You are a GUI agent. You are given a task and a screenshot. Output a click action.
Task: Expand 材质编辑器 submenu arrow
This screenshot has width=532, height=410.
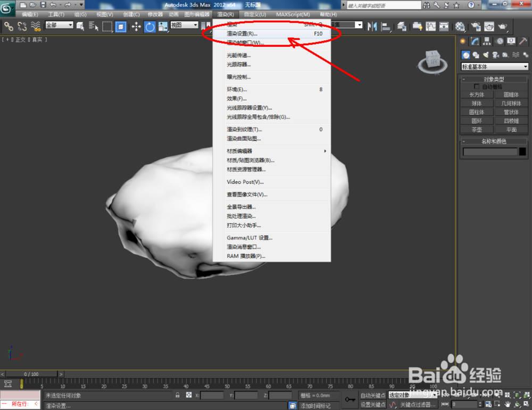point(325,151)
